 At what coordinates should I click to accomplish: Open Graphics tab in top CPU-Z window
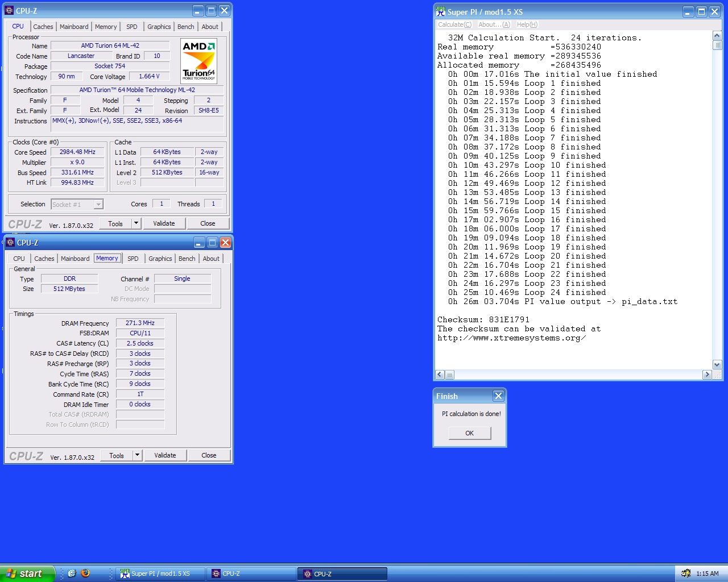click(159, 27)
